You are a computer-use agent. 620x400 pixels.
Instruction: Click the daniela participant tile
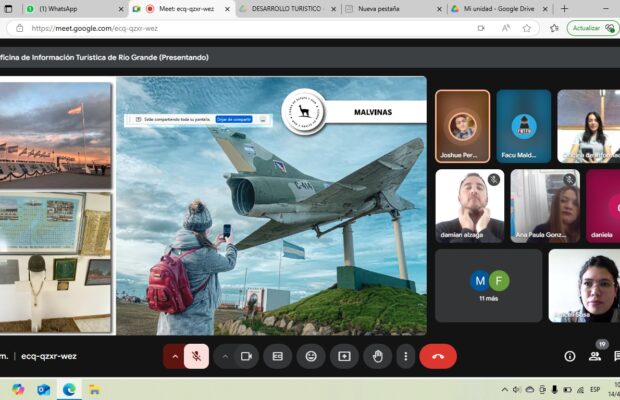click(603, 206)
